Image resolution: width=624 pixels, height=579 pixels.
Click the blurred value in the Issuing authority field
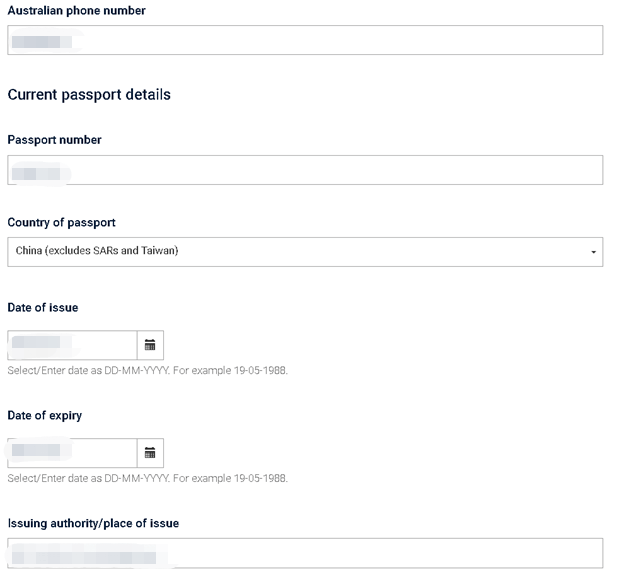[x=84, y=558]
